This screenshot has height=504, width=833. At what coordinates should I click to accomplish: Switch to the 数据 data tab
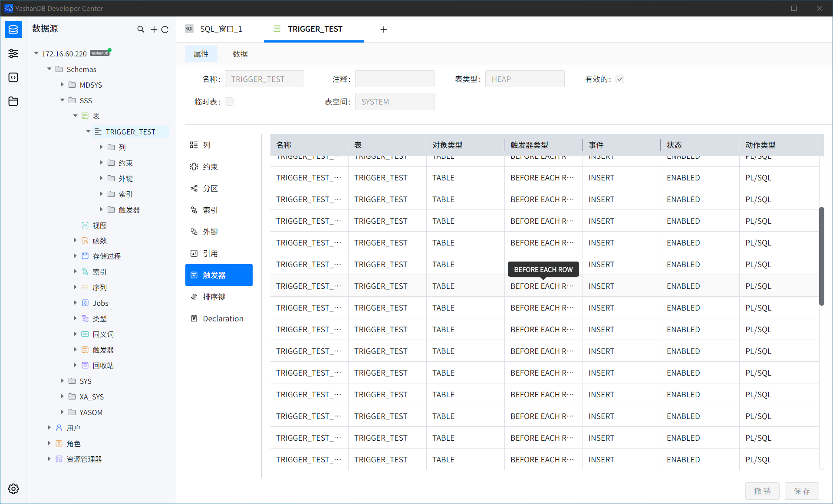pos(240,54)
